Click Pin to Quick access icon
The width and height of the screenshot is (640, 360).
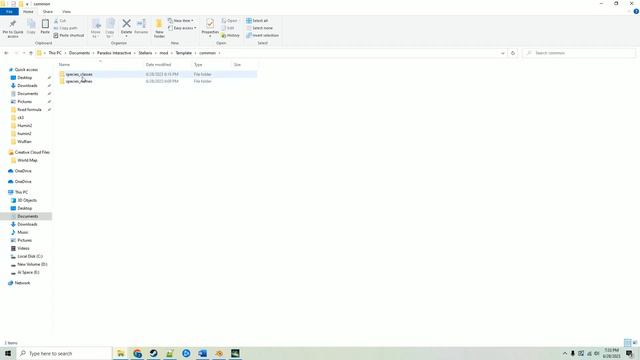[13, 24]
